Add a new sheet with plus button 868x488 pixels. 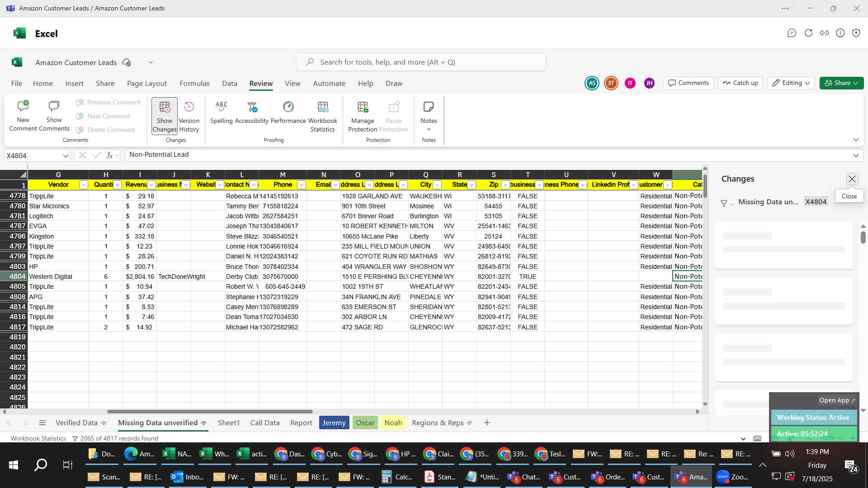[x=487, y=423]
